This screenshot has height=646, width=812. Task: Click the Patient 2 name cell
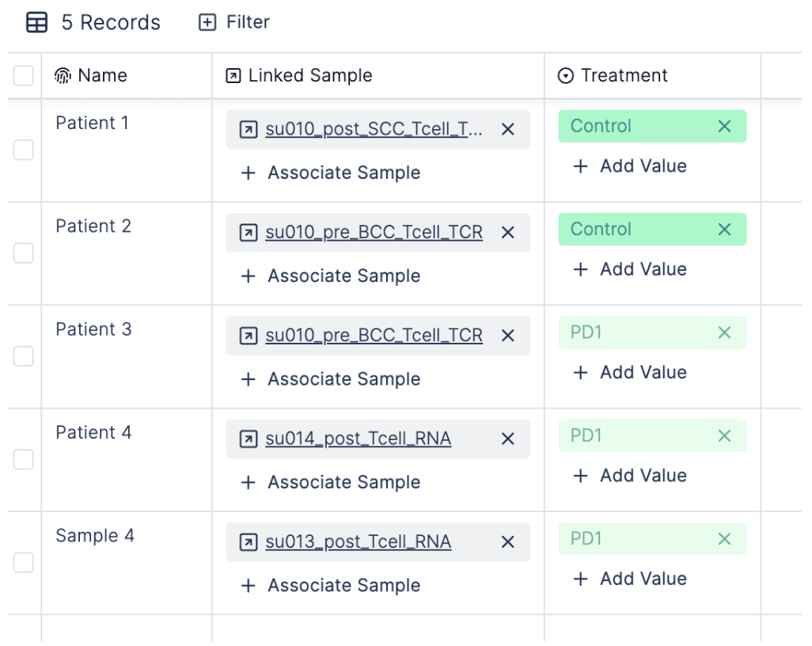tap(127, 253)
